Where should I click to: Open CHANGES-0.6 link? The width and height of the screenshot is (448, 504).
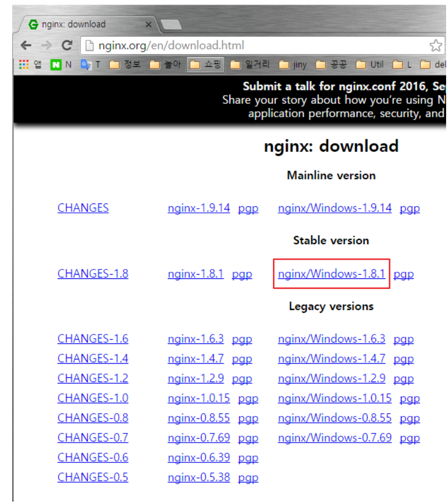(x=93, y=458)
